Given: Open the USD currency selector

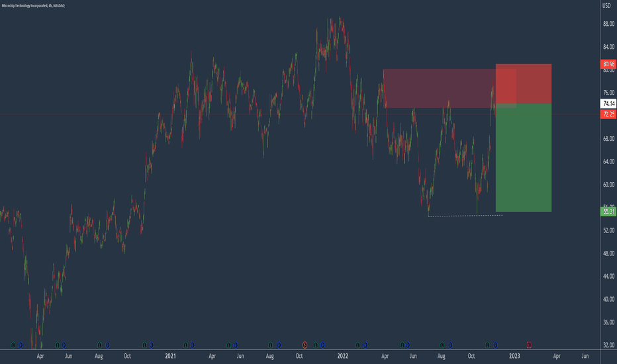Looking at the screenshot, I should point(606,5).
